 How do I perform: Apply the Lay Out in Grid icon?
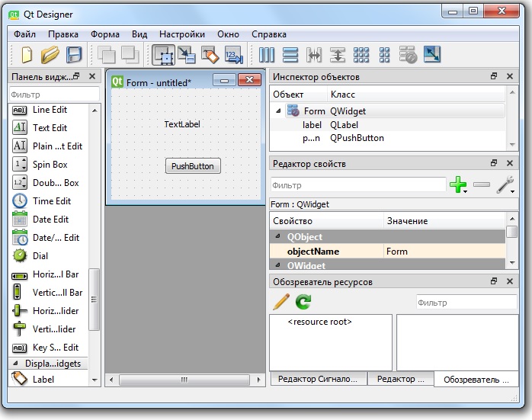point(361,55)
